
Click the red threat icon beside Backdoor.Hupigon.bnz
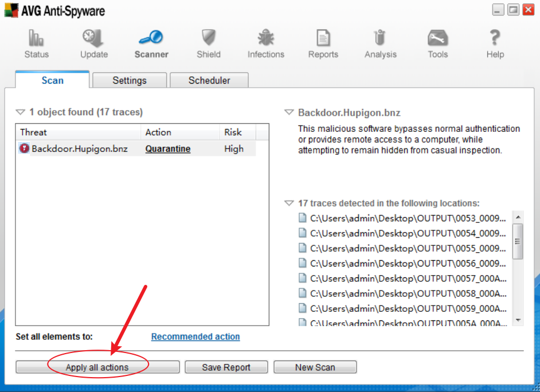[x=24, y=148]
